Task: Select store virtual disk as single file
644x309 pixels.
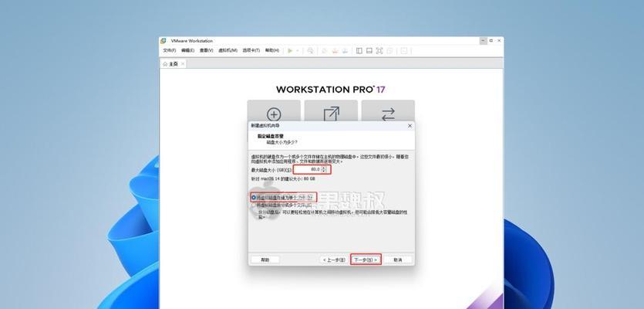Action: click(282, 198)
